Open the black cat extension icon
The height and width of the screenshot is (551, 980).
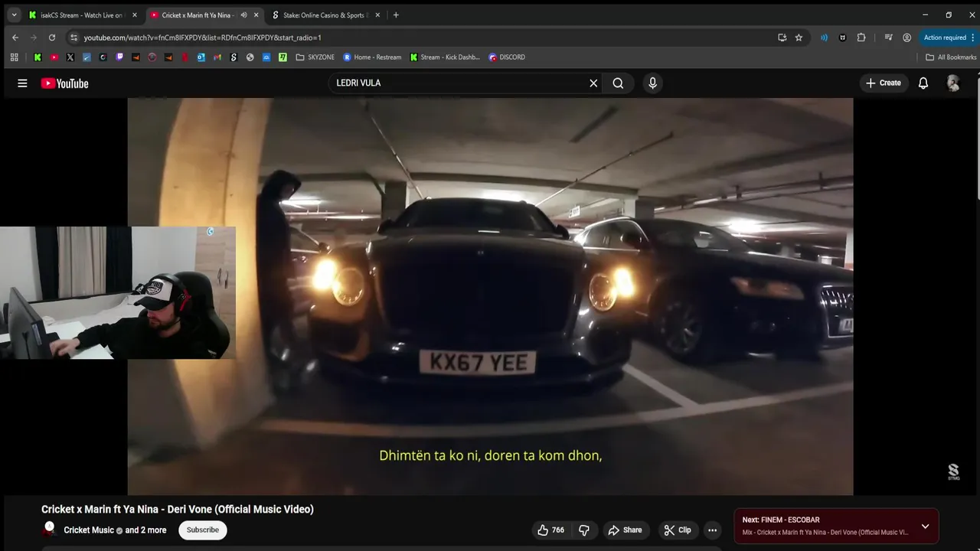842,37
